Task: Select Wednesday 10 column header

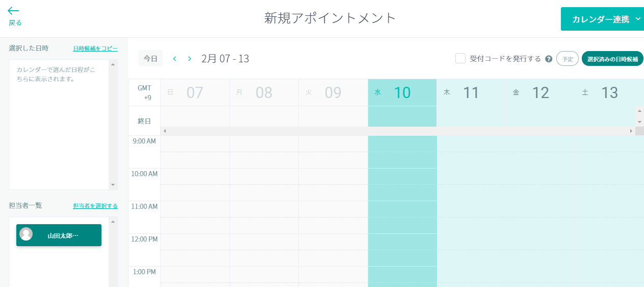Action: pos(402,92)
